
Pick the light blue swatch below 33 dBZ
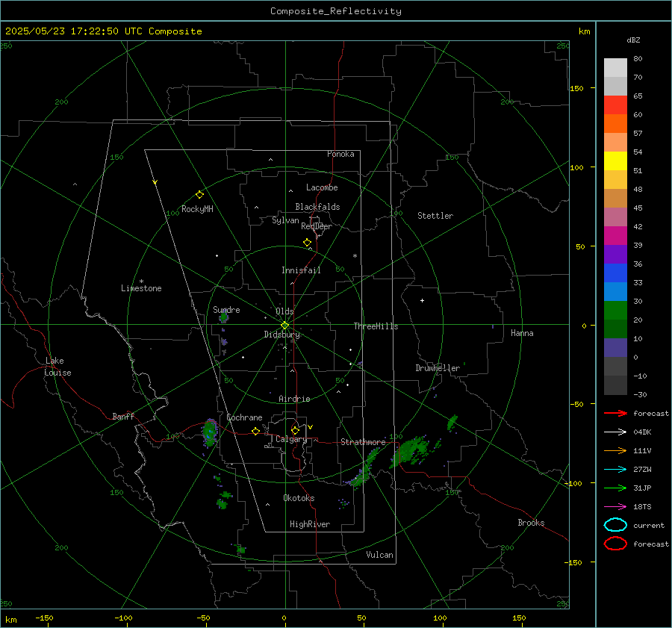click(615, 291)
